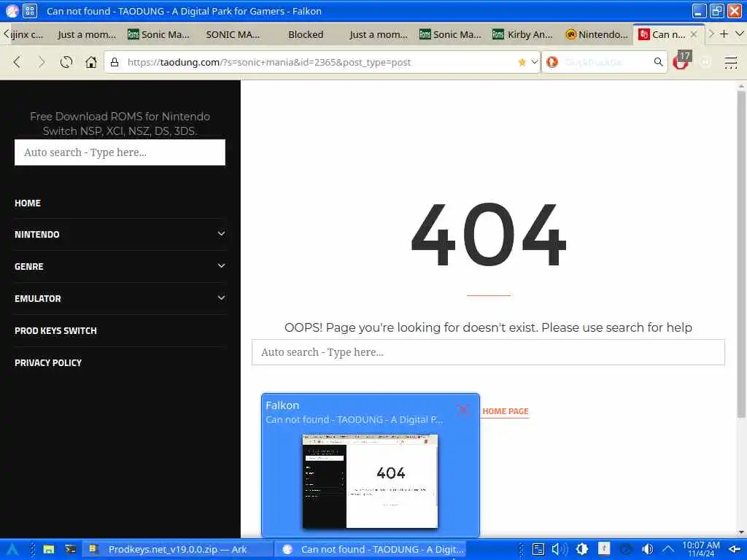Open the tab list dropdown arrow
Image resolution: width=747 pixels, height=560 pixels.
(x=740, y=34)
